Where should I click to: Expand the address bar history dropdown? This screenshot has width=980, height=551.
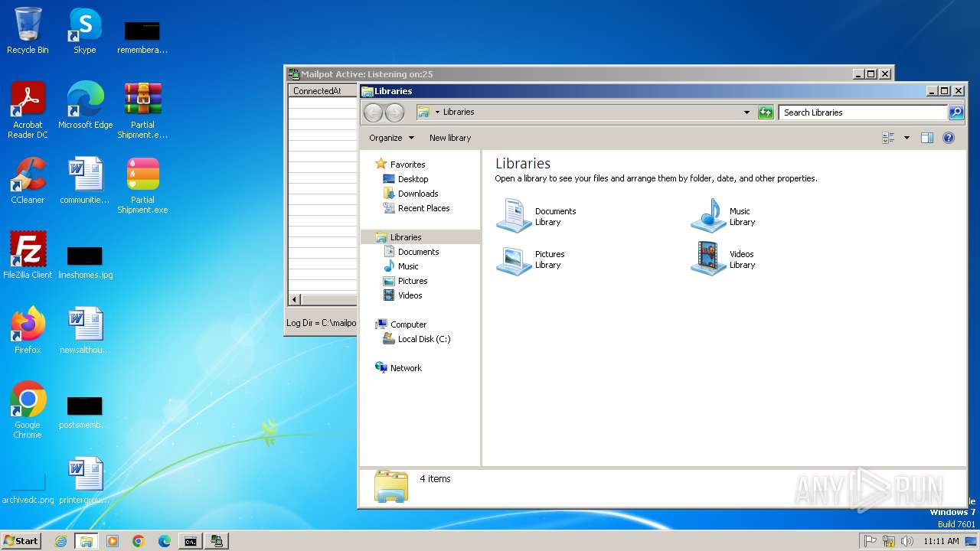point(747,112)
